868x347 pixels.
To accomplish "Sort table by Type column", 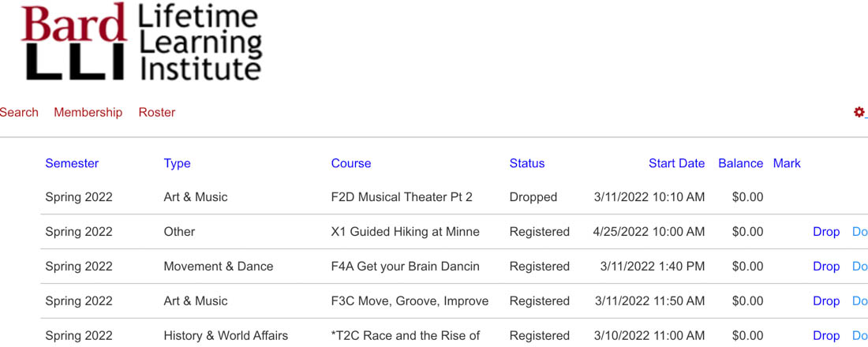I will click(x=177, y=163).
